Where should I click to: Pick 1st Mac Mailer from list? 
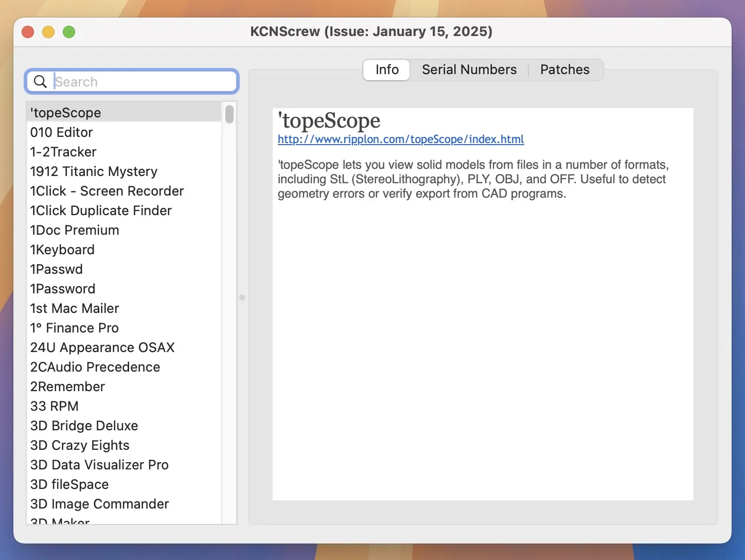(x=124, y=308)
